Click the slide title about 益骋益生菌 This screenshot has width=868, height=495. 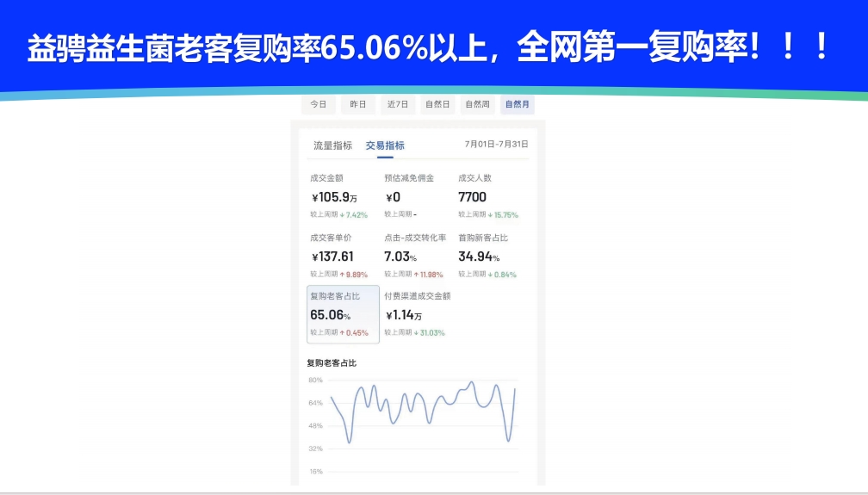[429, 48]
